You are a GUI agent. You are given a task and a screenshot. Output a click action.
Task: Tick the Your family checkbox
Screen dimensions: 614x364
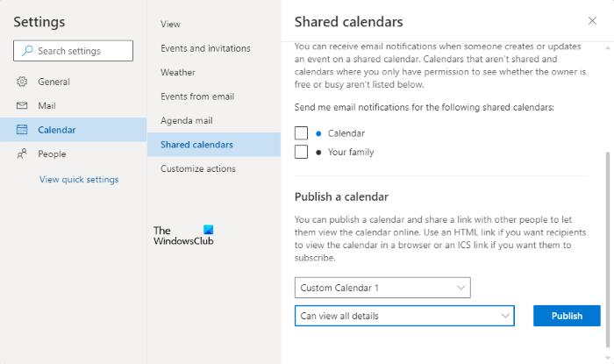pos(302,152)
